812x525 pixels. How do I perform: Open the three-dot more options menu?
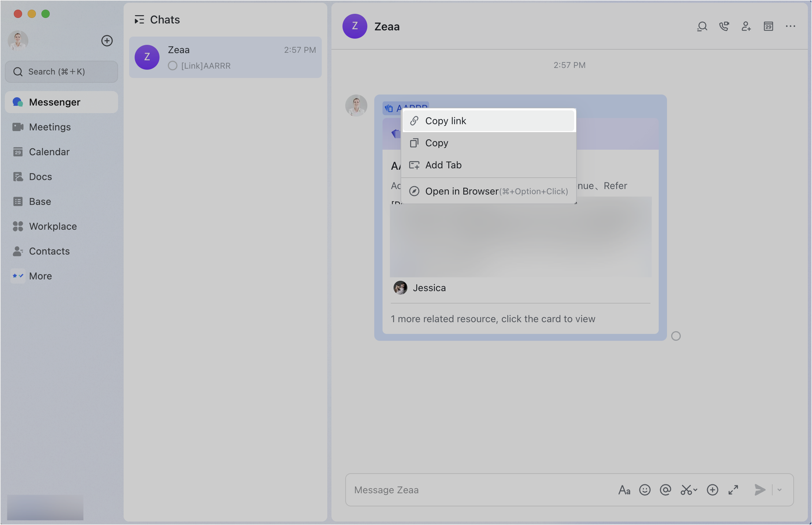coord(790,27)
